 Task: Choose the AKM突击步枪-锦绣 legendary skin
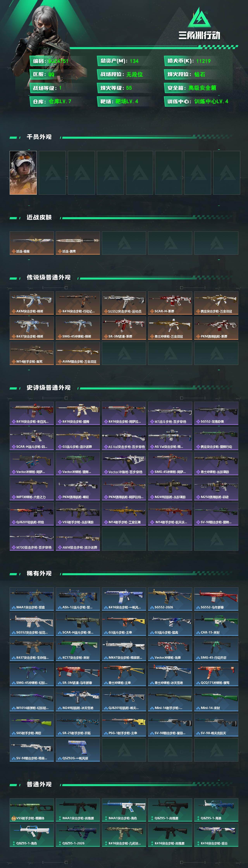pos(32,303)
